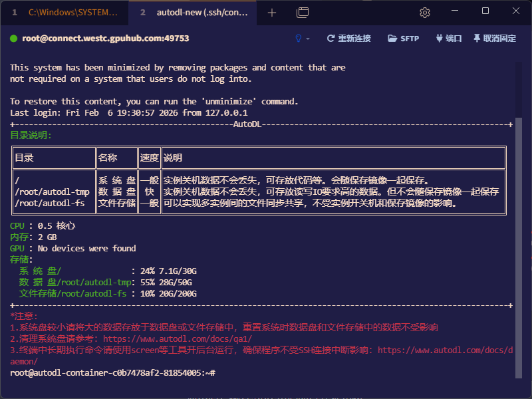Click the tab switcher stacked-windows icon
The image size is (532, 399).
pos(302,12)
